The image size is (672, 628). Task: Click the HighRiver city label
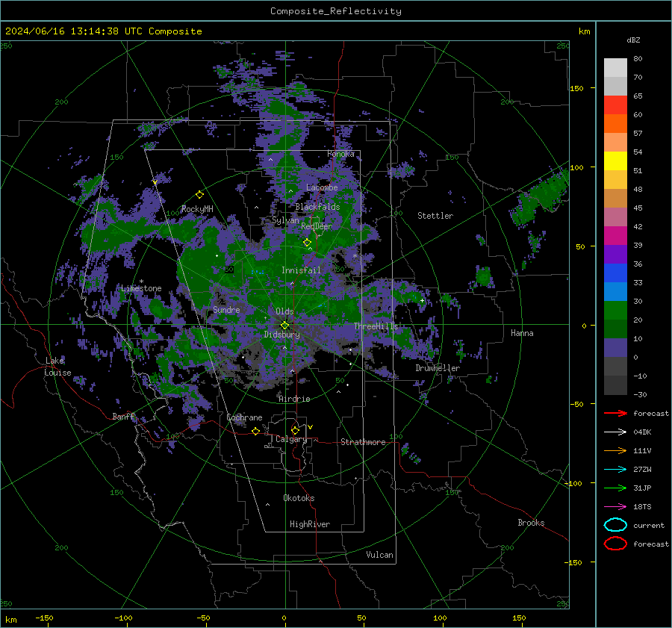(310, 524)
